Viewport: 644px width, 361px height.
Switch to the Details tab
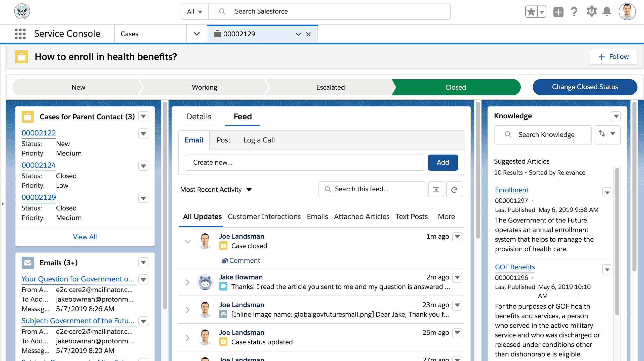coord(199,117)
